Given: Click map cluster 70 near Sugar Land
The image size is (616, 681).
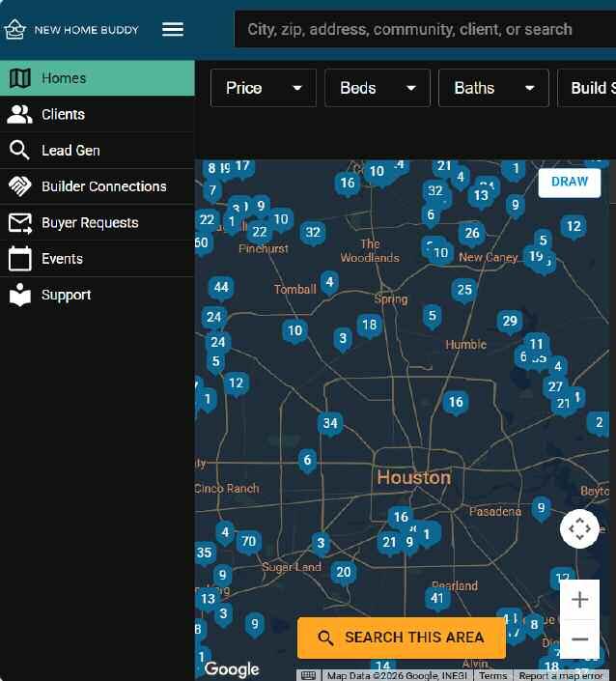Looking at the screenshot, I should point(249,542).
